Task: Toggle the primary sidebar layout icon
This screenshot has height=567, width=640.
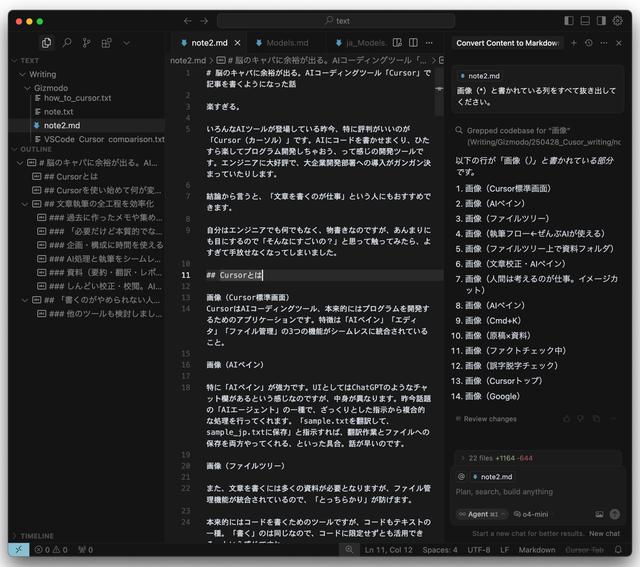Action: pyautogui.click(x=569, y=20)
